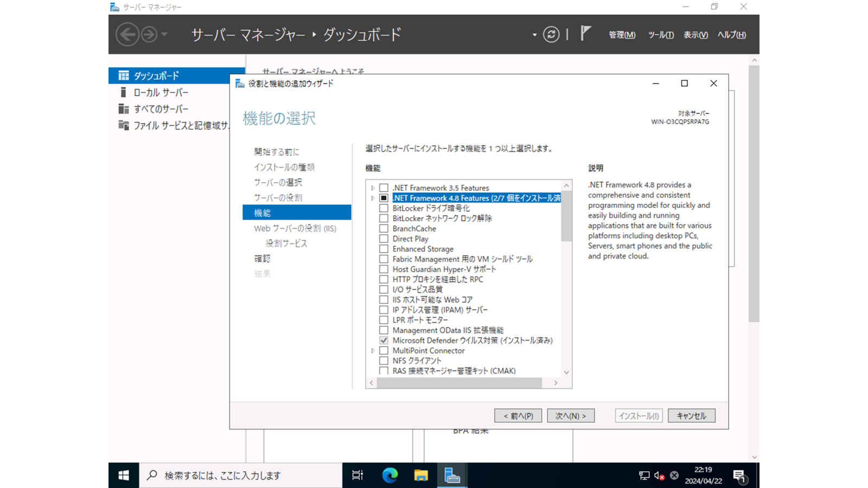
Task: Click the taskbar clock showing 22:19
Action: [x=703, y=476]
